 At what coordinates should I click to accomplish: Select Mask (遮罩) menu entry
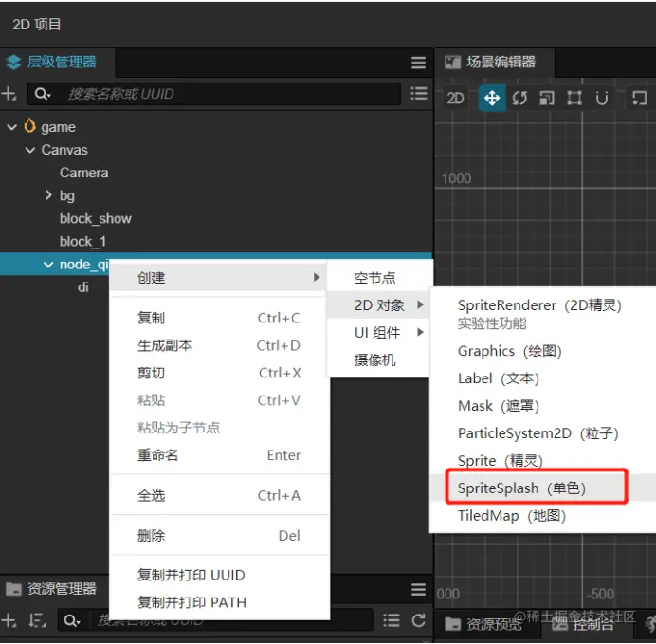click(543, 406)
